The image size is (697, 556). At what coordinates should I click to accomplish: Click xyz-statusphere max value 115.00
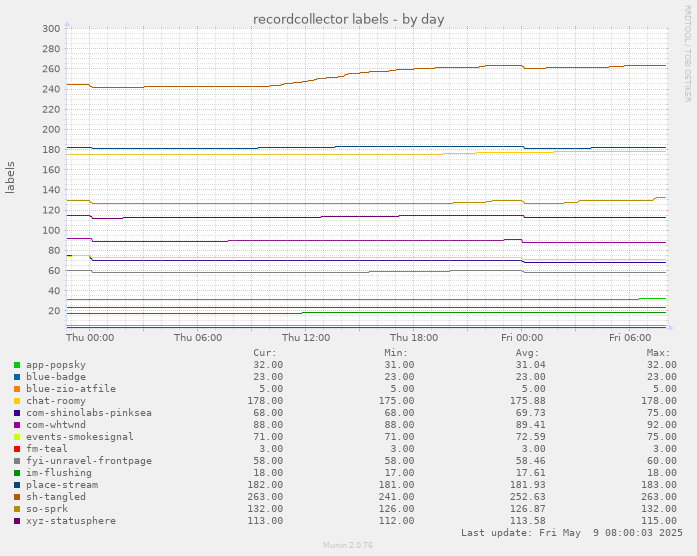pyautogui.click(x=659, y=521)
